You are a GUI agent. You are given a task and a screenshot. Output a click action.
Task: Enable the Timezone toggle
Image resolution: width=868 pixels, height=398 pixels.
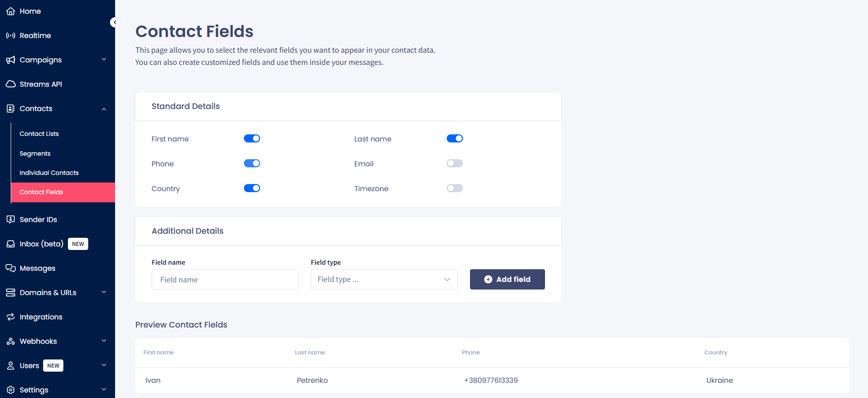click(x=454, y=188)
